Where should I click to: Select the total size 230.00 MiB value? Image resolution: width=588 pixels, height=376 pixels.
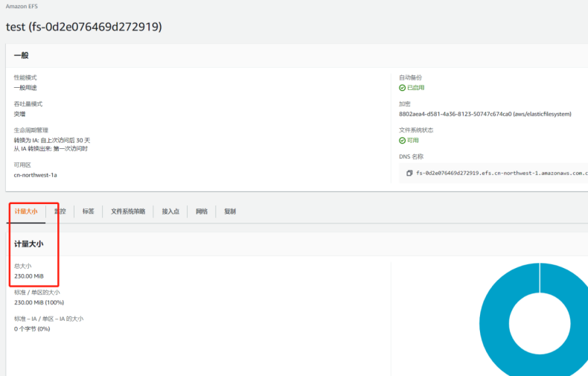(29, 276)
